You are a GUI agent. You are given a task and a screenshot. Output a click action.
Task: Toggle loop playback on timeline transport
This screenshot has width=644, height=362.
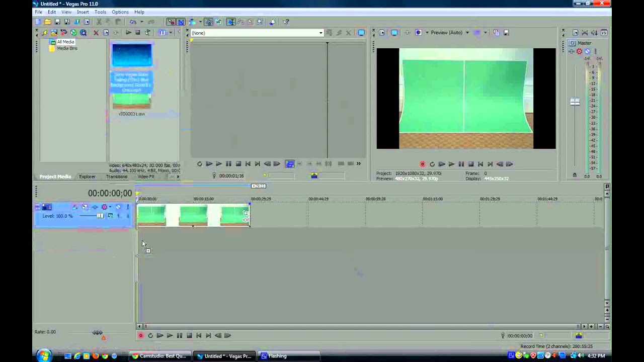point(150,335)
